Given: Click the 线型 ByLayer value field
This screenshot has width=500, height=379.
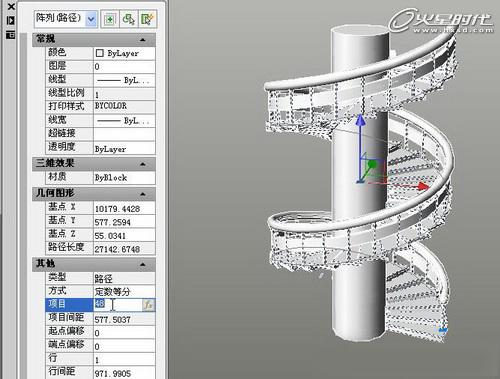Looking at the screenshot, I should tap(124, 80).
